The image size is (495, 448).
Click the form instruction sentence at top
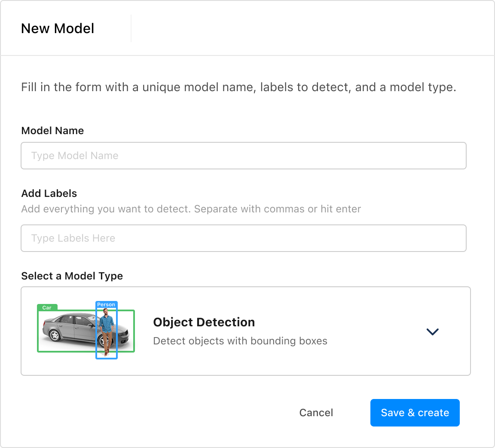click(238, 87)
